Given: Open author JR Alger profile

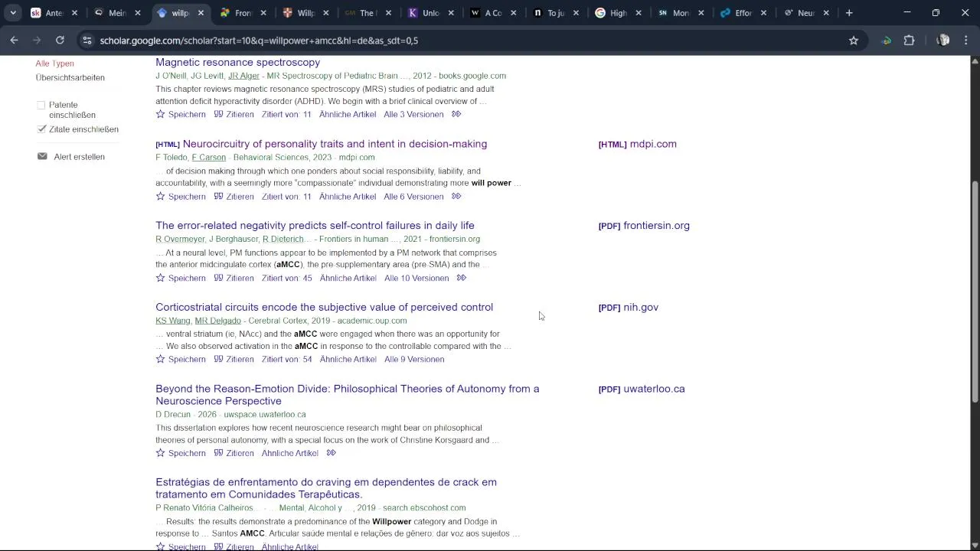Looking at the screenshot, I should pos(243,76).
